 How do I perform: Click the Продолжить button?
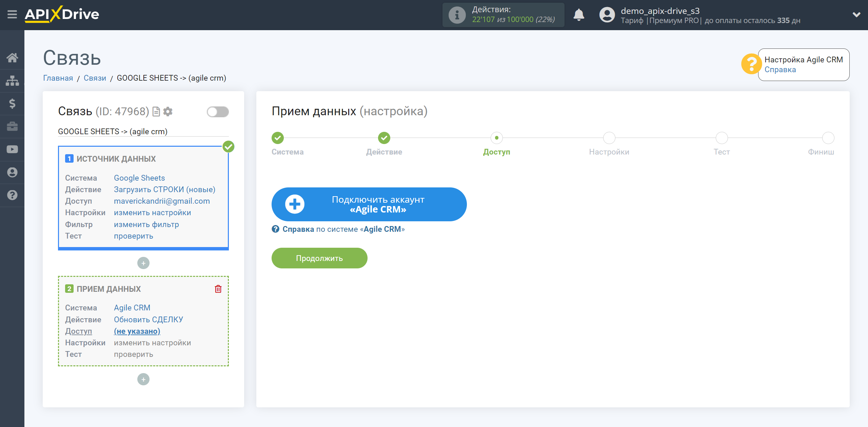pyautogui.click(x=319, y=258)
